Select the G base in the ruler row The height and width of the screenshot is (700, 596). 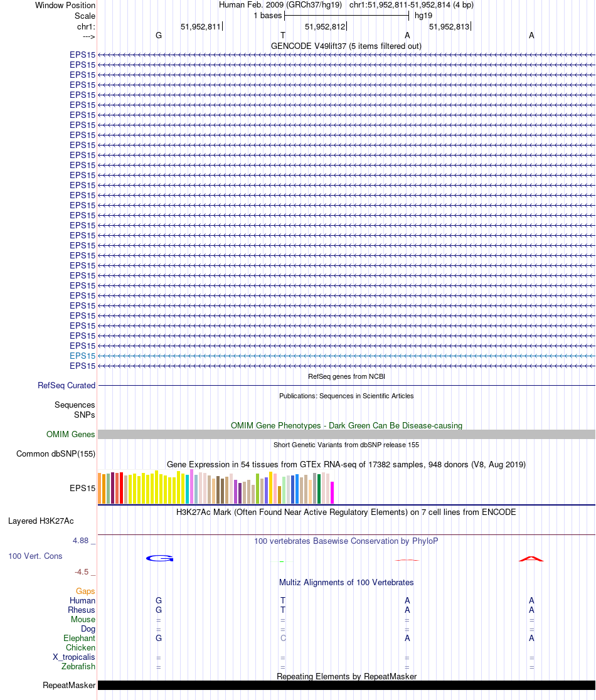coord(159,35)
